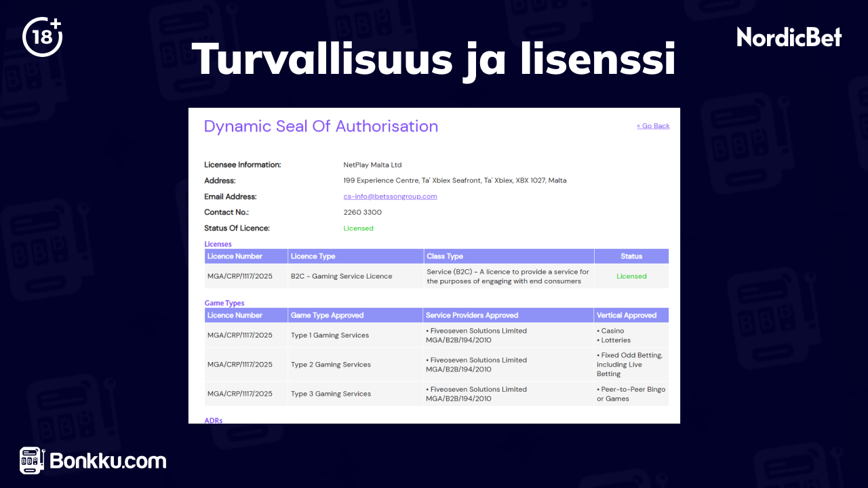Click the Bonkku.com slot machine logo
868x488 pixels.
coord(93,461)
